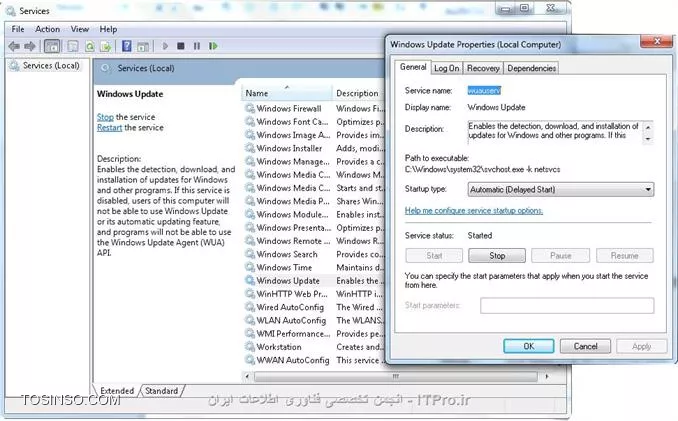Viewport: 678px width, 421px height.
Task: Click the right scroll arrow of the services list
Action: (547, 376)
